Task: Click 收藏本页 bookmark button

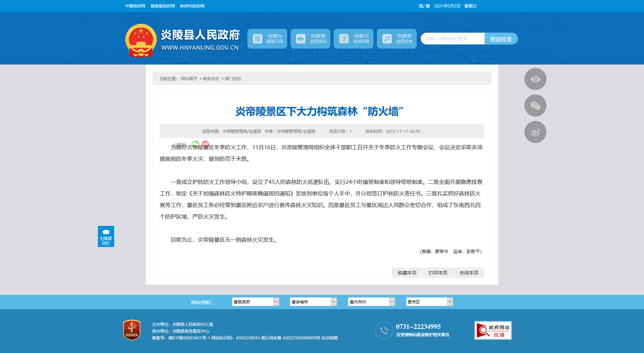Action: pyautogui.click(x=407, y=273)
